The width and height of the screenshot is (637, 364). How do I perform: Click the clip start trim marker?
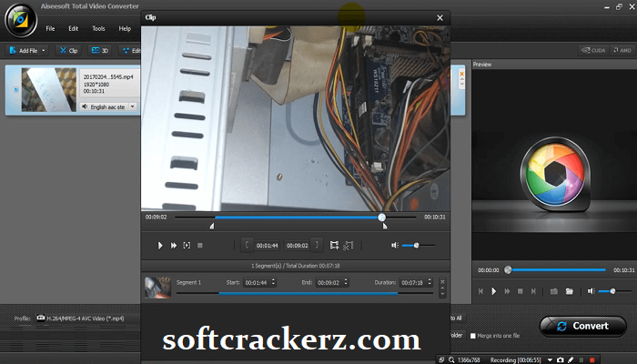click(x=212, y=226)
